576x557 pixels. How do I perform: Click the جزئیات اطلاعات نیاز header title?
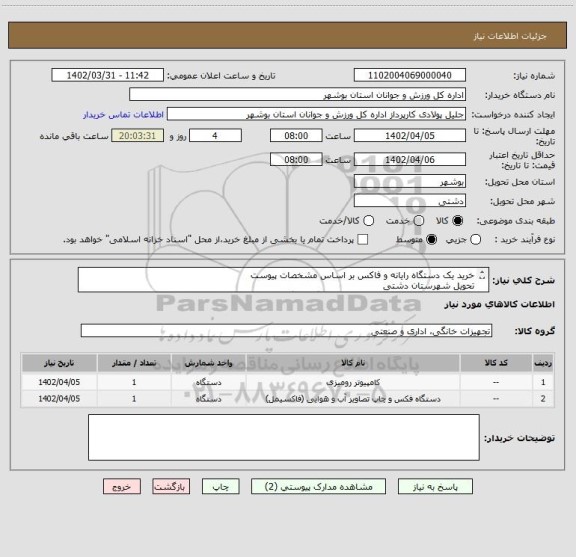510,36
